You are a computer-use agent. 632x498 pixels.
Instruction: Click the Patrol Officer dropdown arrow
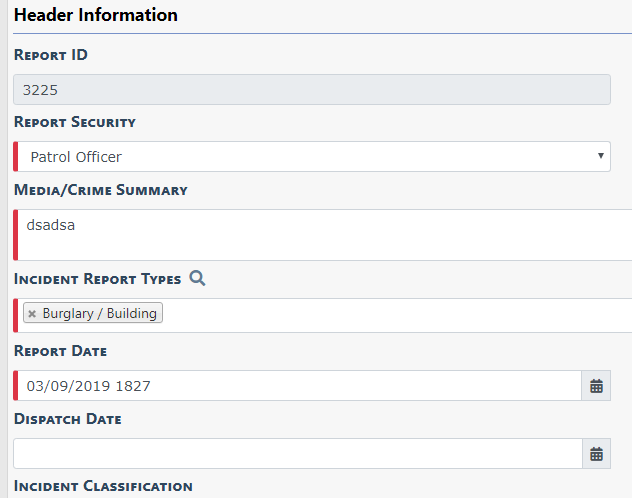click(x=600, y=157)
